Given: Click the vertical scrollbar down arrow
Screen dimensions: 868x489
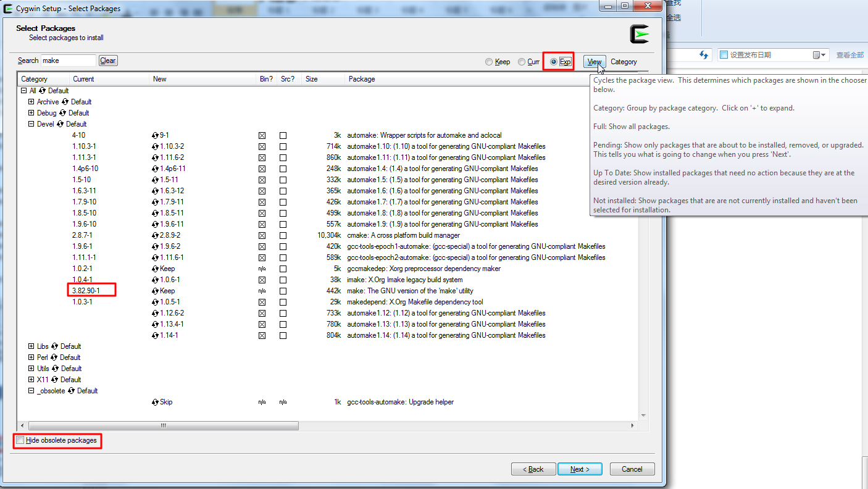Looking at the screenshot, I should pyautogui.click(x=643, y=416).
